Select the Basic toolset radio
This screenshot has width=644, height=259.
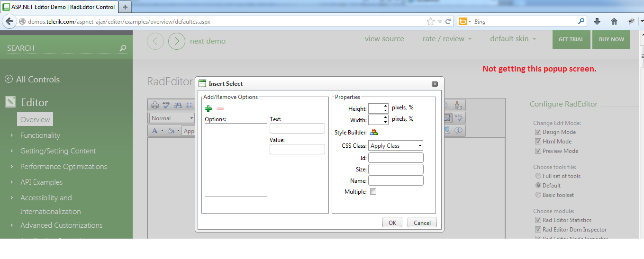538,195
